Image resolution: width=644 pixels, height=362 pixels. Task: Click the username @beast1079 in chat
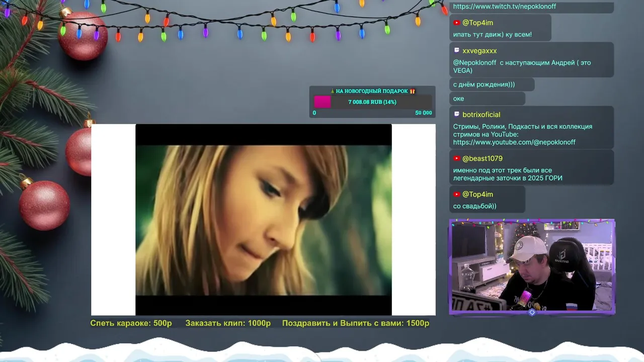482,158
